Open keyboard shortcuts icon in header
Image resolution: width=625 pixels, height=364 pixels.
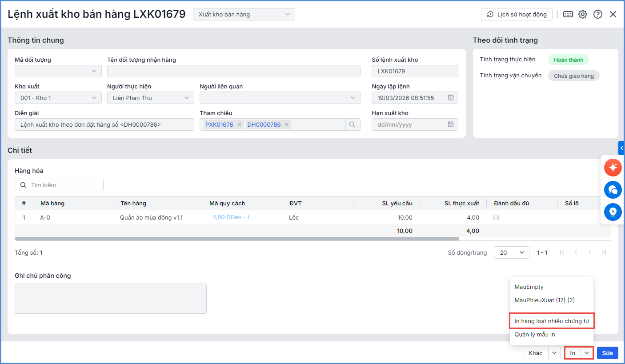point(568,14)
